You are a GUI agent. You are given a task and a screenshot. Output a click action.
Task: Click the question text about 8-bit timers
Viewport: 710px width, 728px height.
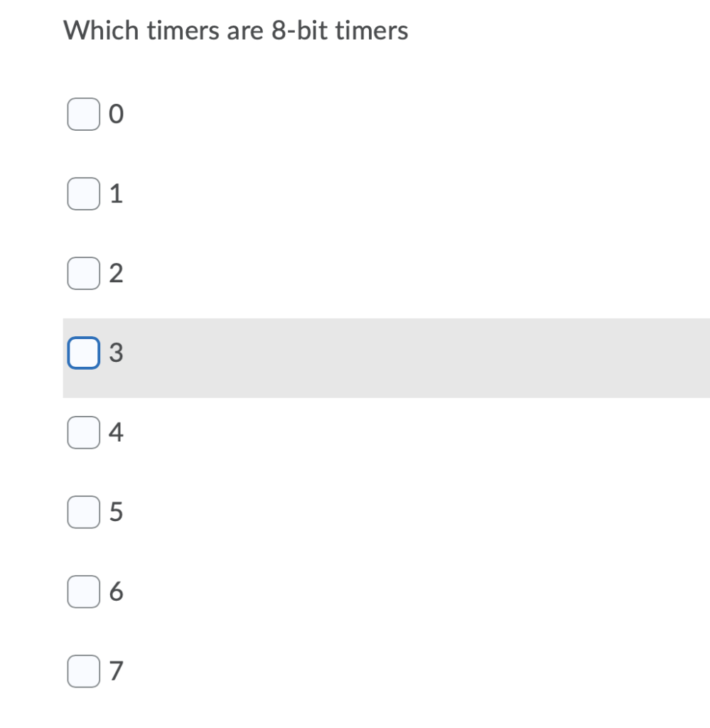coord(236,30)
